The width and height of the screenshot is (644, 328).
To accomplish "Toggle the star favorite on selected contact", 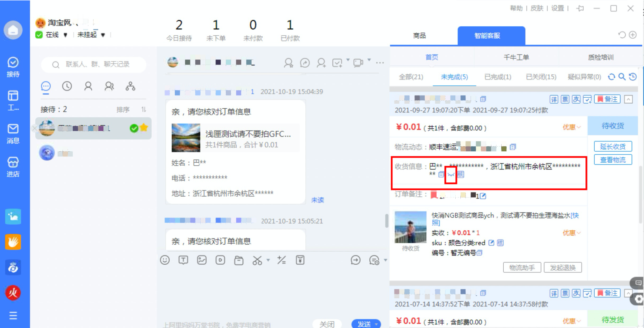I will point(144,128).
